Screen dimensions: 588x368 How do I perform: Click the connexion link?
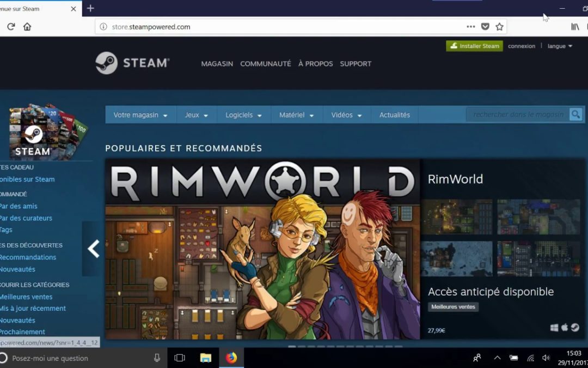(522, 46)
